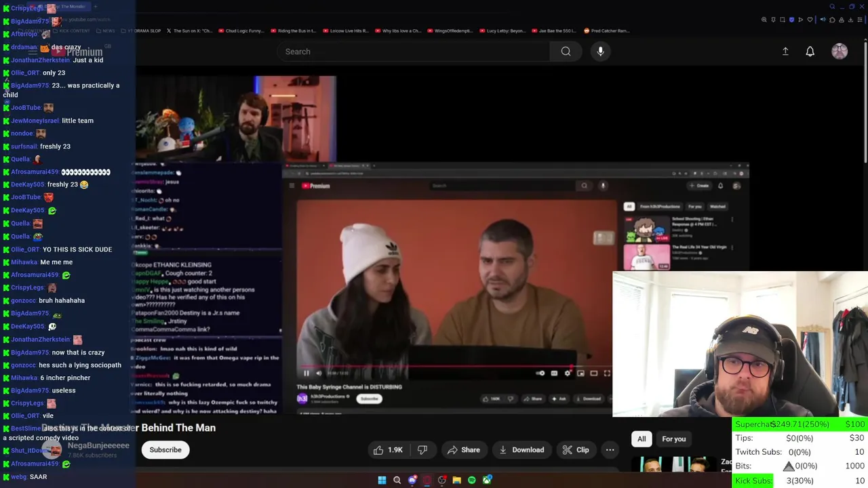This screenshot has height=488, width=868.
Task: Like the video showing 1.9K likes
Action: [x=388, y=450]
